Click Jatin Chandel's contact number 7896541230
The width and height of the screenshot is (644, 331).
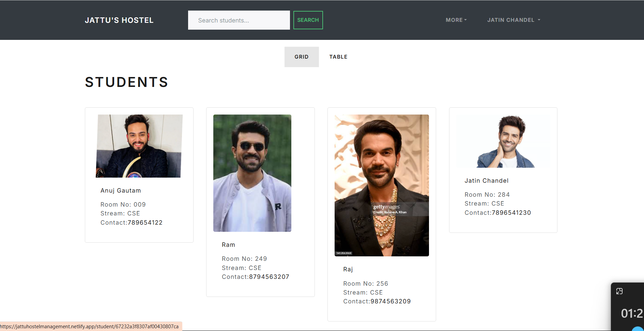click(x=511, y=213)
